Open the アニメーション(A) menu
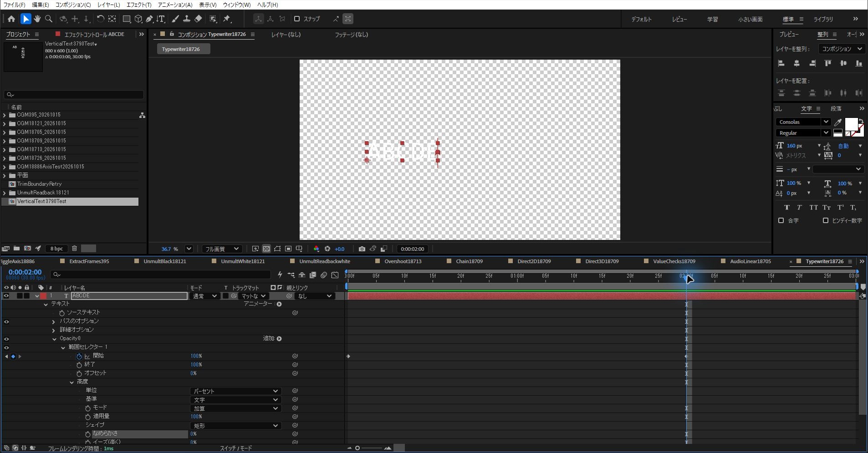Image resolution: width=868 pixels, height=453 pixels. [175, 5]
